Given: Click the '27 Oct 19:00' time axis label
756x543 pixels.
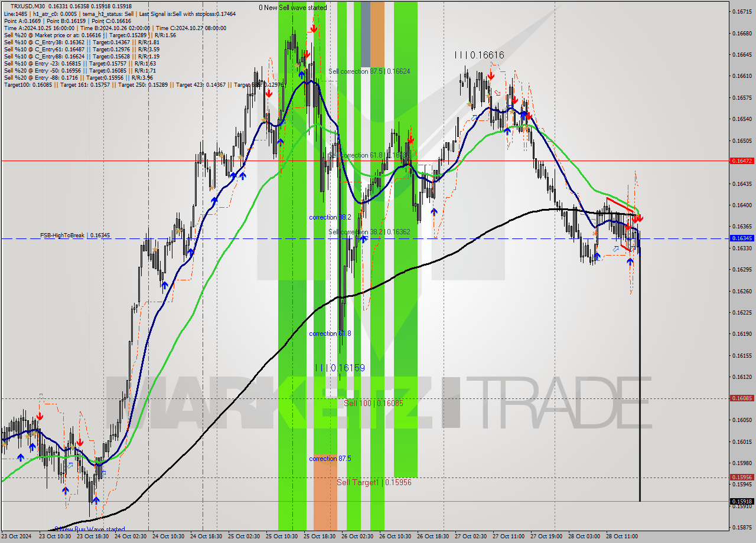Looking at the screenshot, I should 546,537.
